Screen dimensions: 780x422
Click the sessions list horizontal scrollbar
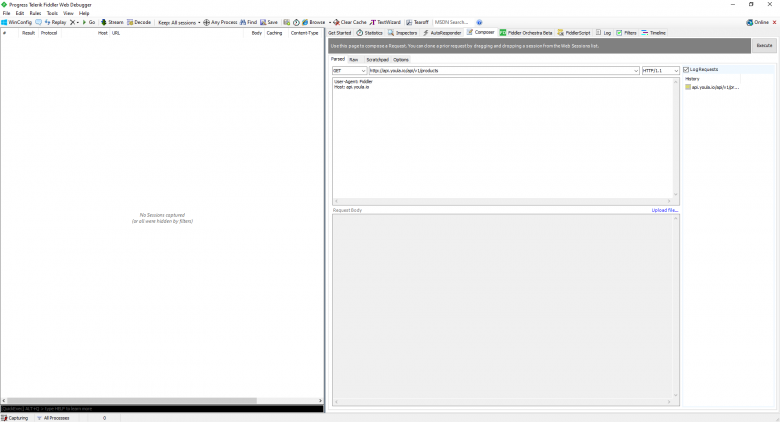click(x=162, y=401)
